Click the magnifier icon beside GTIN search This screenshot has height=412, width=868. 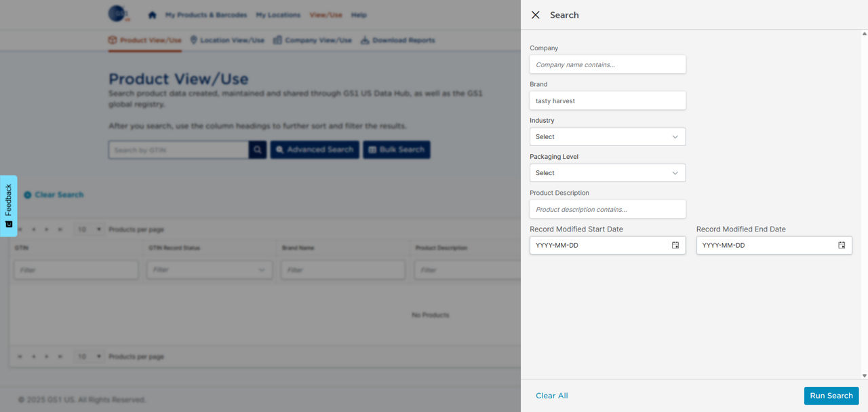257,149
